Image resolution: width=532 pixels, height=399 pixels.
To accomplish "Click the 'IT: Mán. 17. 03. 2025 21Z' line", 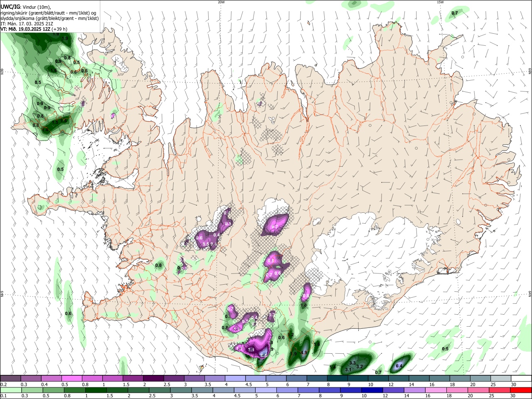I will coord(27,24).
